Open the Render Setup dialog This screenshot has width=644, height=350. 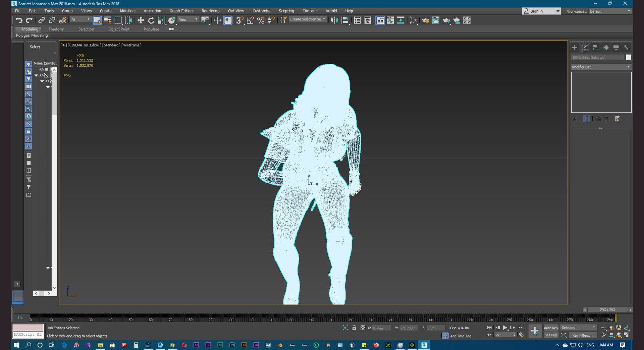(425, 20)
